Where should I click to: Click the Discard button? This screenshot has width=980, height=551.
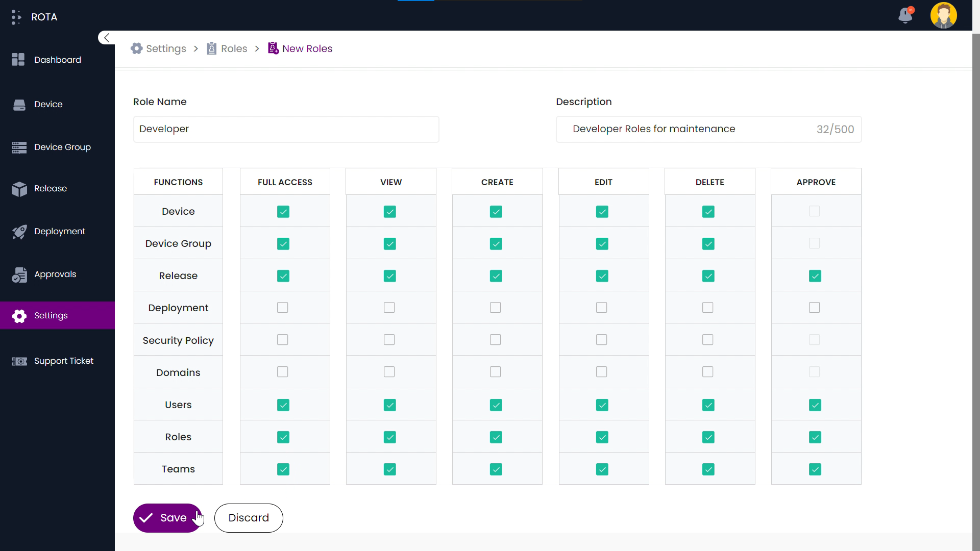point(249,518)
